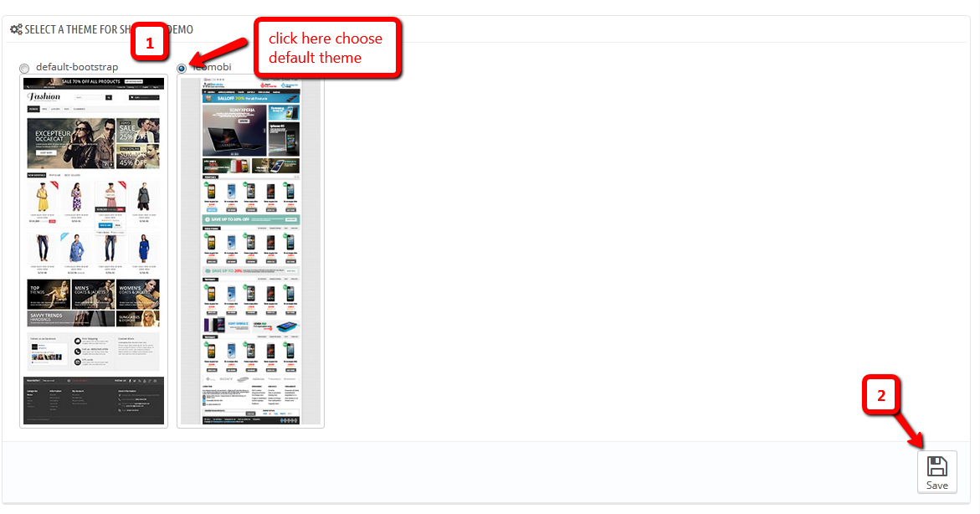Click the Excepteur Occaecat banner in bootstrap preview
This screenshot has width=980, height=514.
[71, 143]
